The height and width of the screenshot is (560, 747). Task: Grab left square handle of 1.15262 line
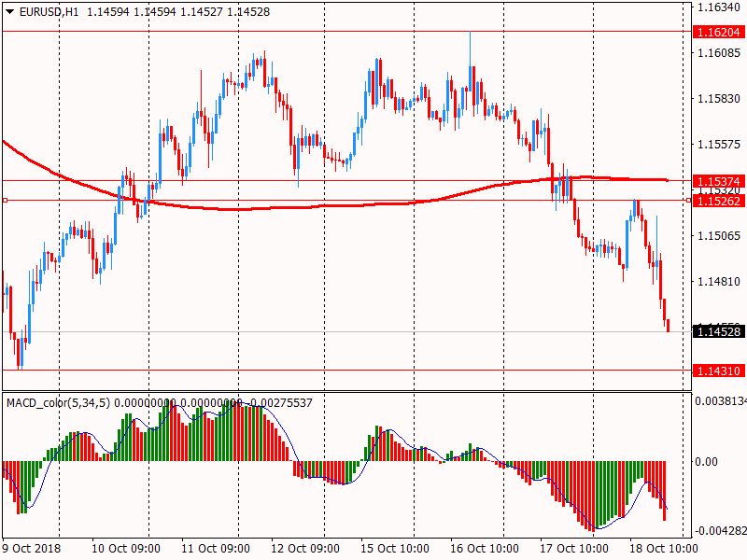(5, 200)
